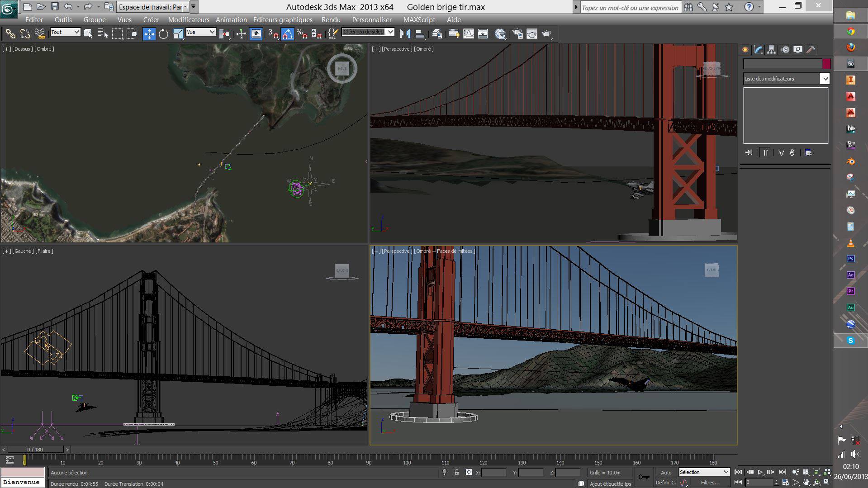Click the Auto key button
Screen dimensions: 868x488
[666, 472]
